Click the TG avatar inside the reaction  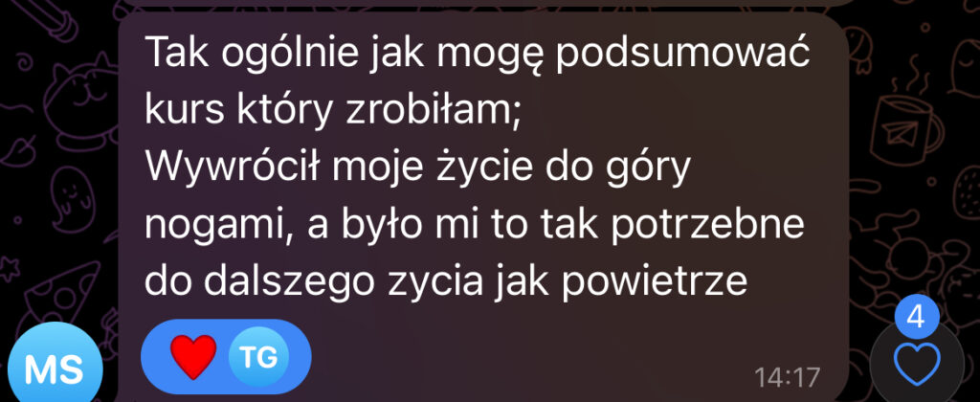(x=258, y=357)
